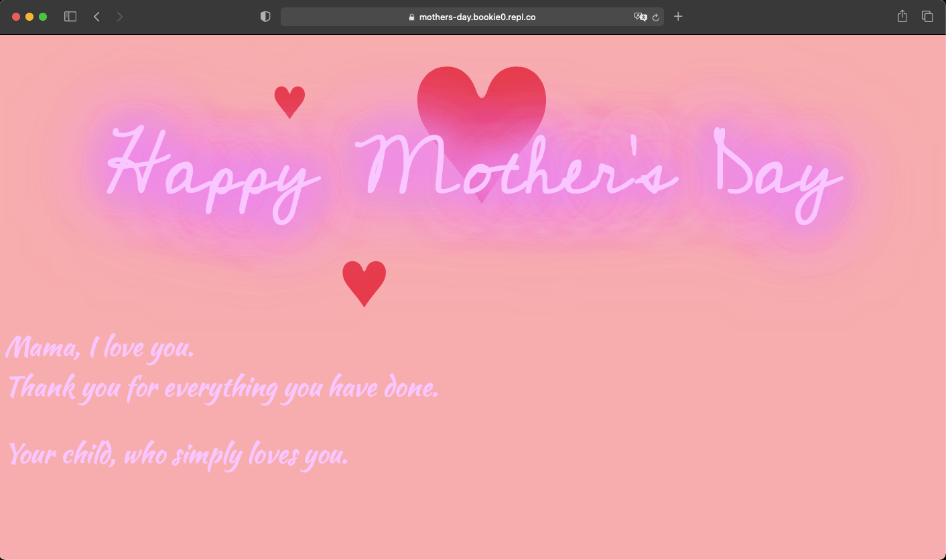Click the line 'Mama, I love you.'

pyautogui.click(x=100, y=348)
